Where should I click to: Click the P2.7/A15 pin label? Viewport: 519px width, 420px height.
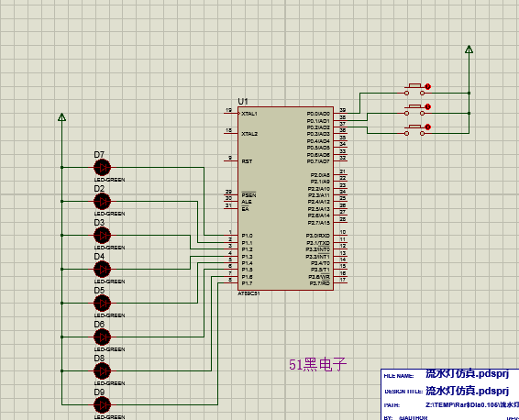click(x=319, y=223)
